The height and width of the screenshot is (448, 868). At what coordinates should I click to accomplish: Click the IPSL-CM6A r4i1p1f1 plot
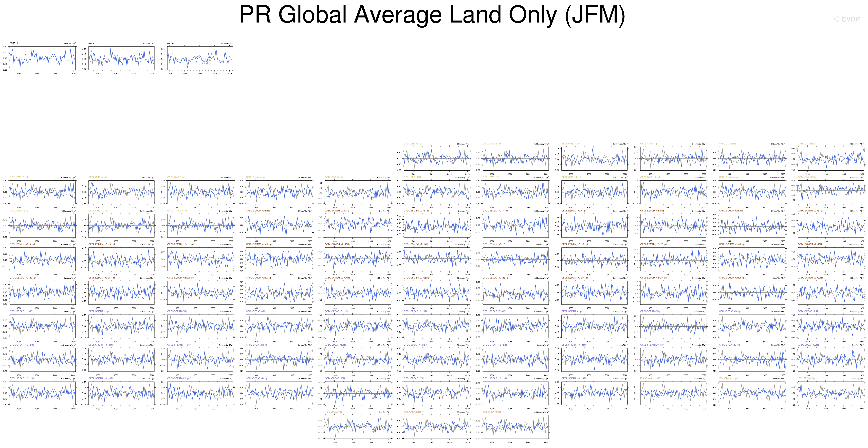358,427
